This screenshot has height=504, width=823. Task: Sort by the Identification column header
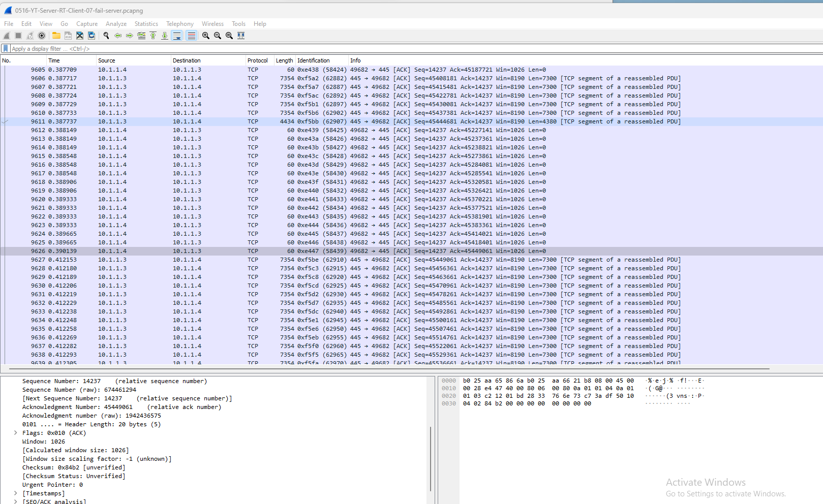(x=322, y=60)
